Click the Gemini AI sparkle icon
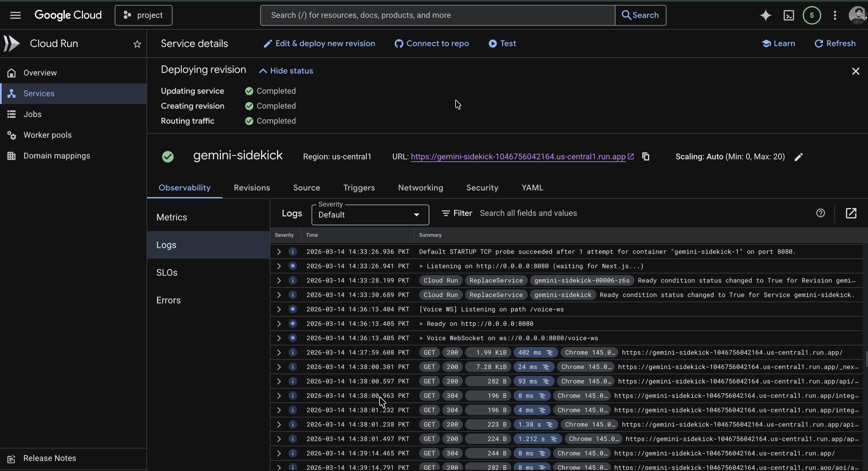Viewport: 868px width, 471px height. tap(765, 15)
